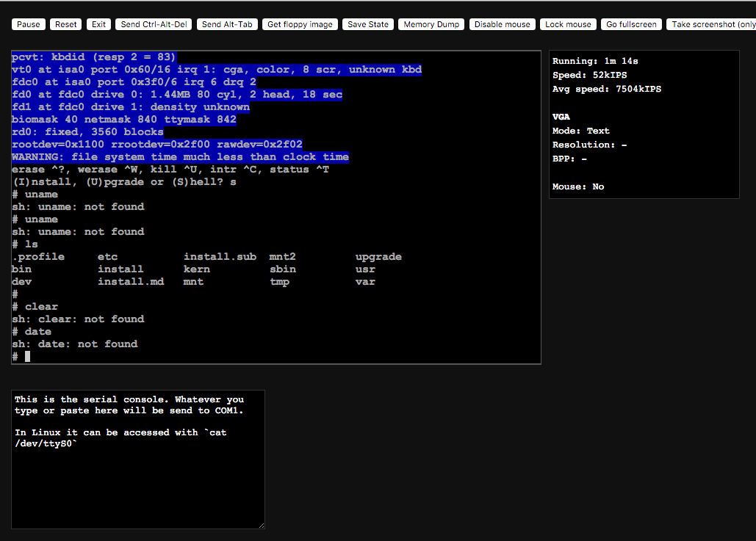Screen dimensions: 756x541
Task: Exit the emulator session
Action: (98, 23)
